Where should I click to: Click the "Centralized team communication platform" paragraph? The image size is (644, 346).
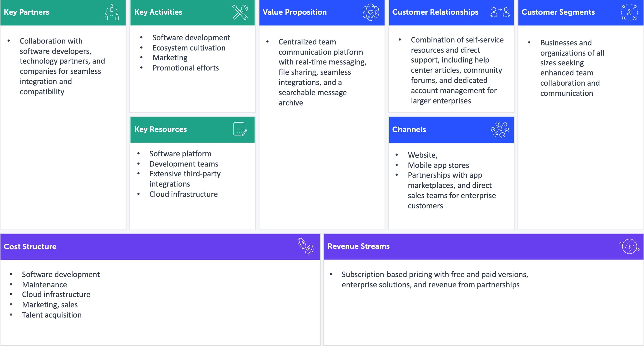click(x=322, y=72)
